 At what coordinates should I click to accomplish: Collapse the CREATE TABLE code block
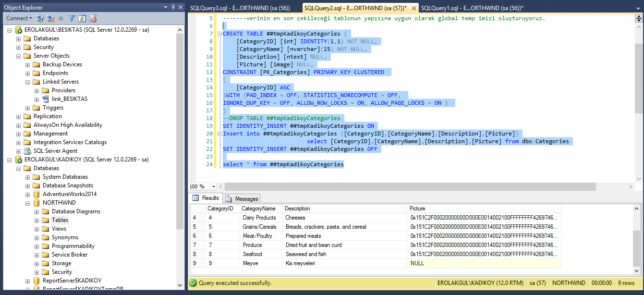tap(219, 34)
